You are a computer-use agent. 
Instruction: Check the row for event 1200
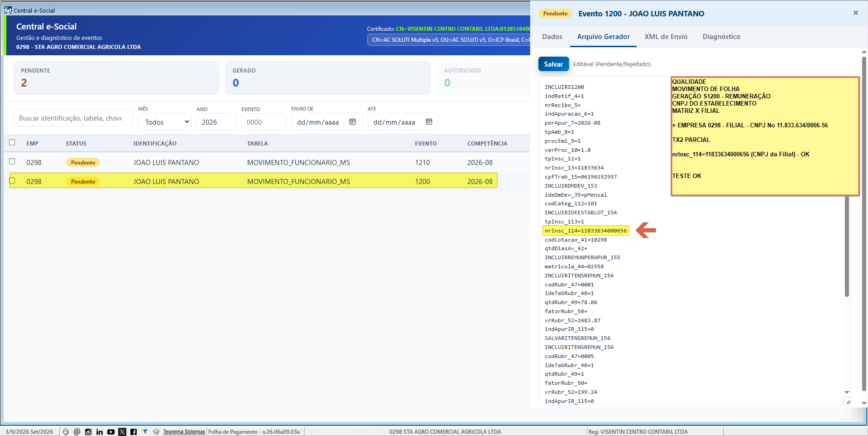(x=12, y=180)
